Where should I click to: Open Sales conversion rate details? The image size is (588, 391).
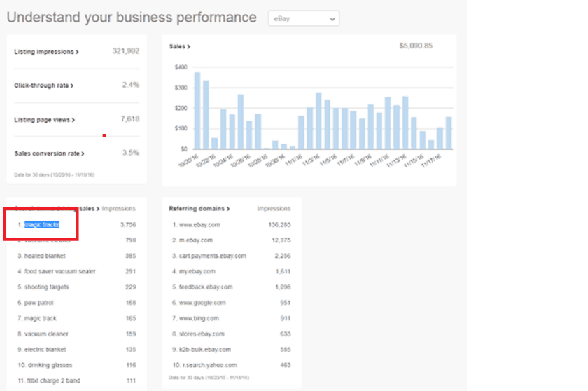pyautogui.click(x=50, y=153)
